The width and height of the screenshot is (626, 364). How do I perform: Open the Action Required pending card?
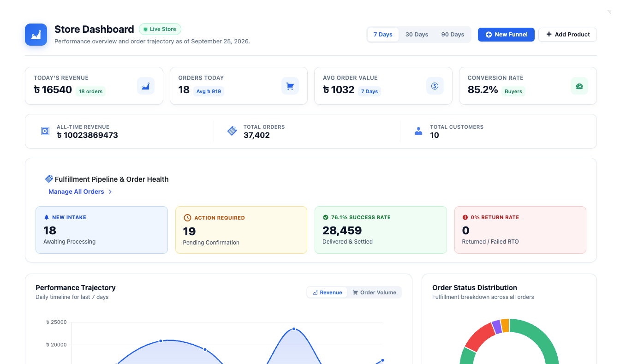pyautogui.click(x=241, y=230)
